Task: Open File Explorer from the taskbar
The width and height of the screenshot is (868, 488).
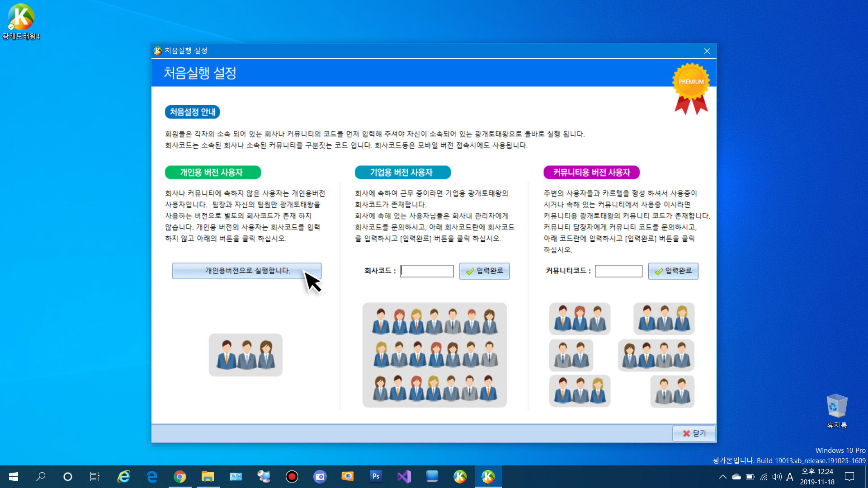Action: [x=208, y=477]
